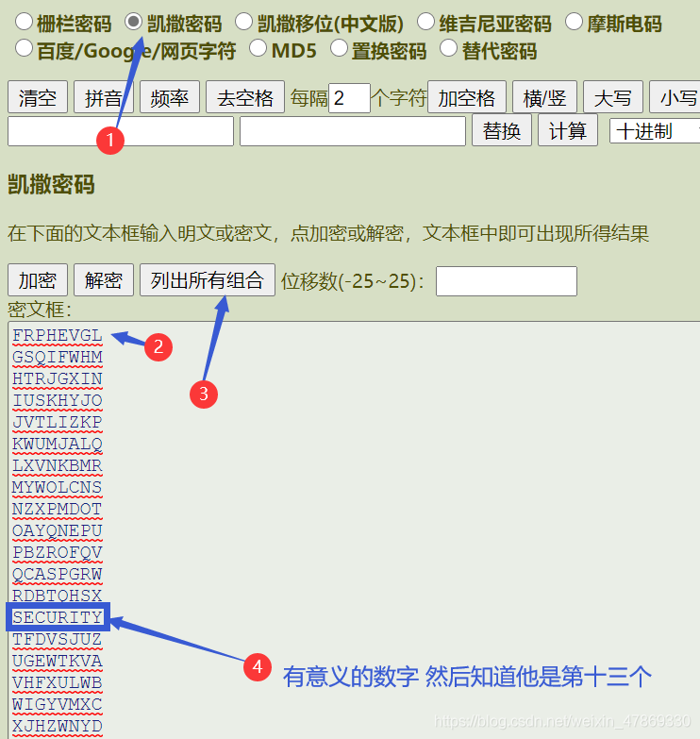Click the 列出所有组合 button
Viewport: 700px width, 739px height.
[x=208, y=280]
